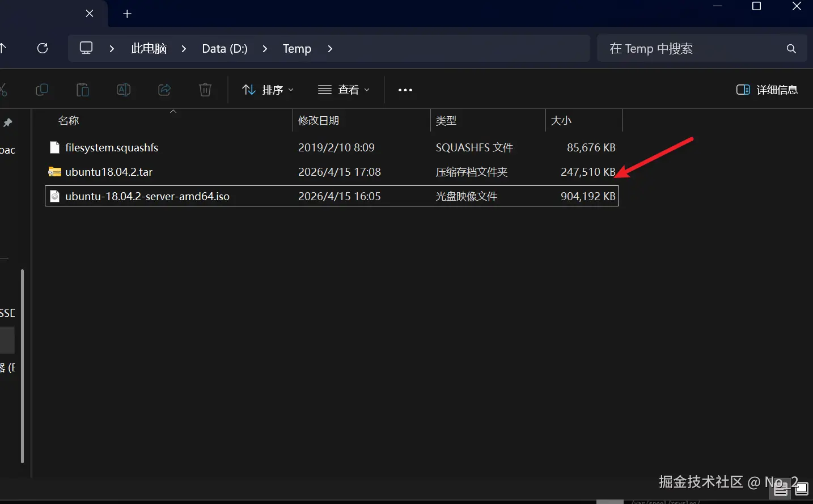The image size is (813, 504).
Task: Switch to details list view icon in status bar
Action: click(x=781, y=489)
